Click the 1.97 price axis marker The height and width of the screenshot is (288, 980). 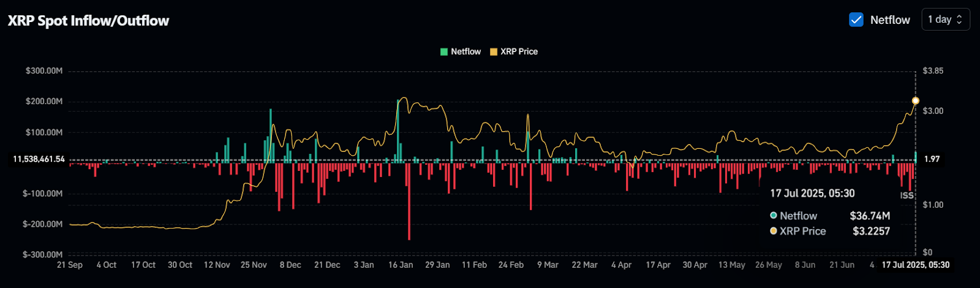[932, 159]
